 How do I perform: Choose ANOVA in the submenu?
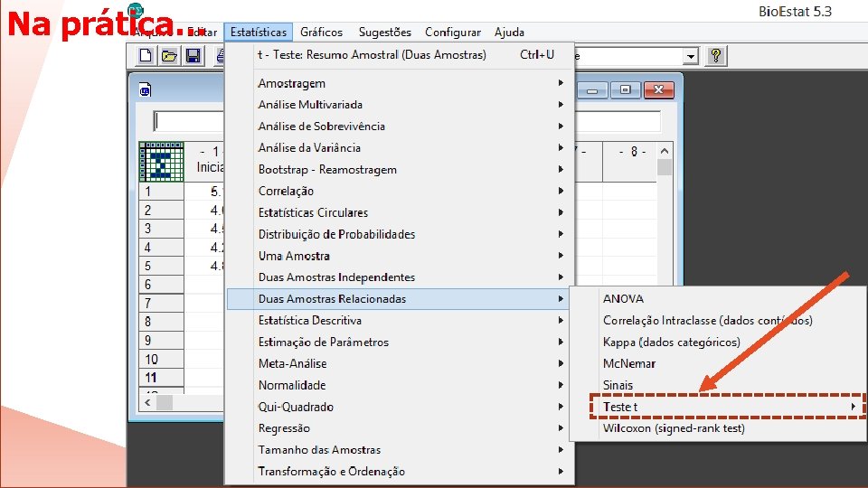718,299
